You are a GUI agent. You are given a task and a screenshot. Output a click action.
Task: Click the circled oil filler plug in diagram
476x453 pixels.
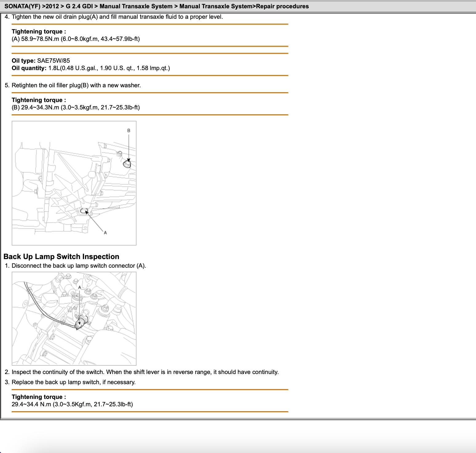pyautogui.click(x=127, y=164)
